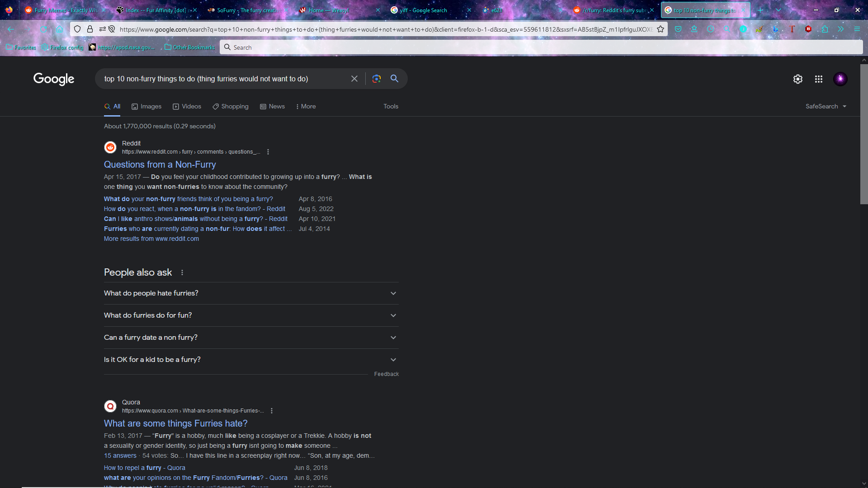Image resolution: width=868 pixels, height=488 pixels.
Task: Open Tools search options
Action: [x=391, y=106]
